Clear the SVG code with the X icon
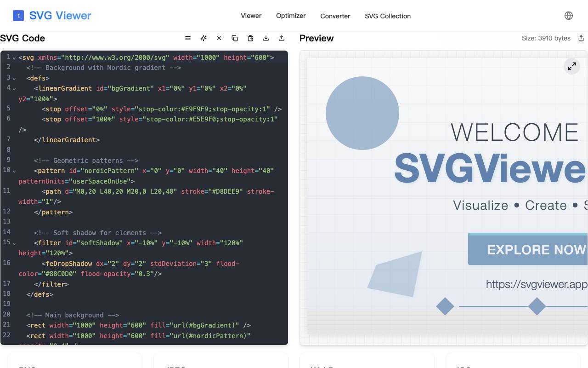This screenshot has height=368, width=588. [x=219, y=38]
